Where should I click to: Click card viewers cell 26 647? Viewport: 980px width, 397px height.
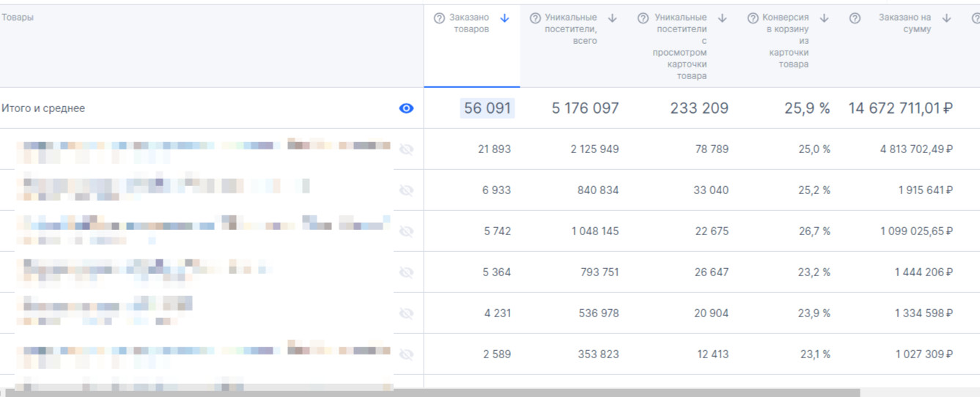711,272
